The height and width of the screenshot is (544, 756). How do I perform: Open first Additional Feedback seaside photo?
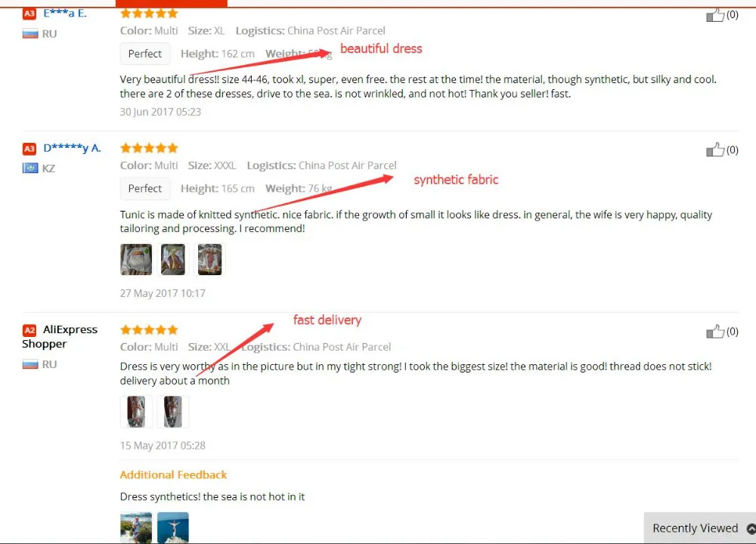(136, 528)
